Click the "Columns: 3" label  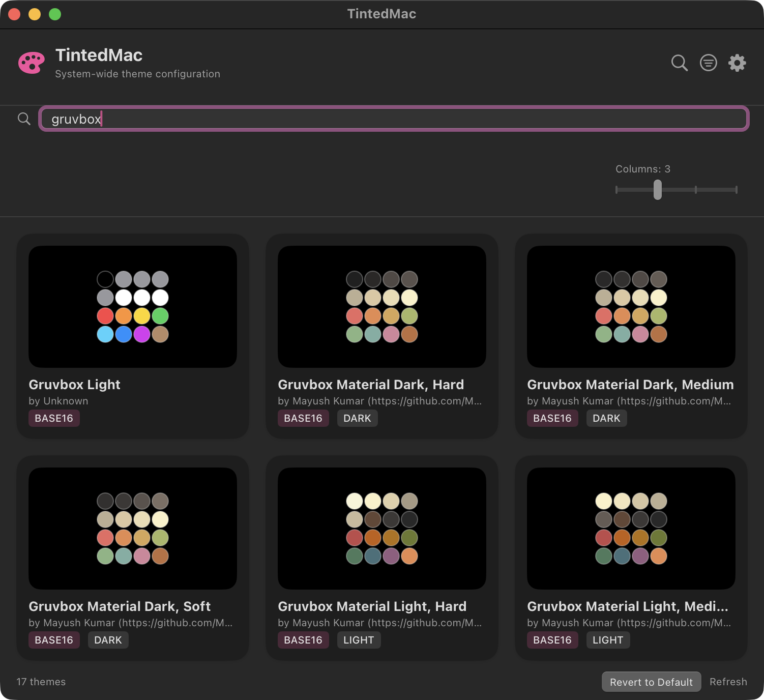(643, 169)
